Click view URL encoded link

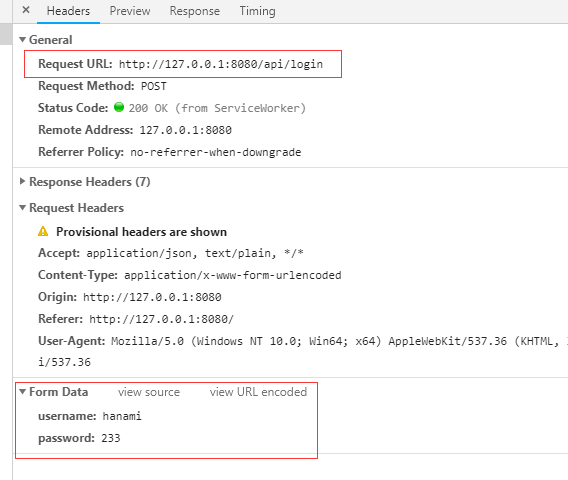click(258, 392)
